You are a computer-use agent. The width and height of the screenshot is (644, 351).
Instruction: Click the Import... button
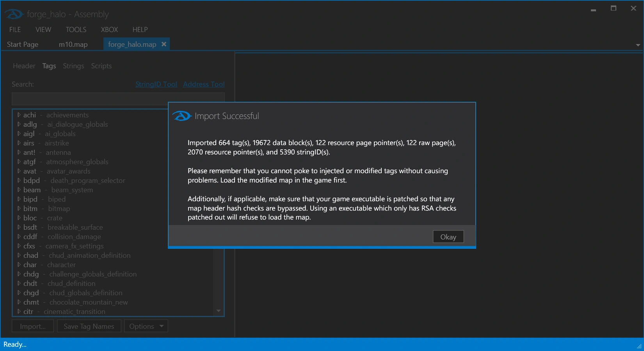pyautogui.click(x=33, y=326)
